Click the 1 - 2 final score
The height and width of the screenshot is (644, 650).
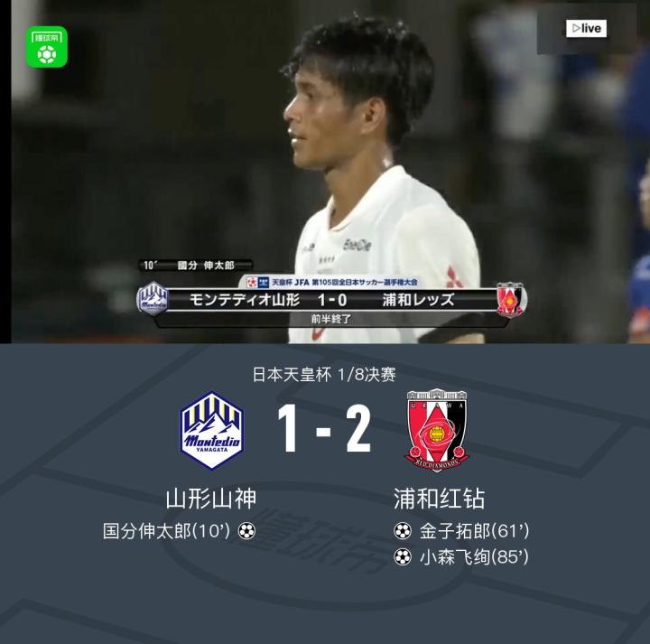[324, 429]
